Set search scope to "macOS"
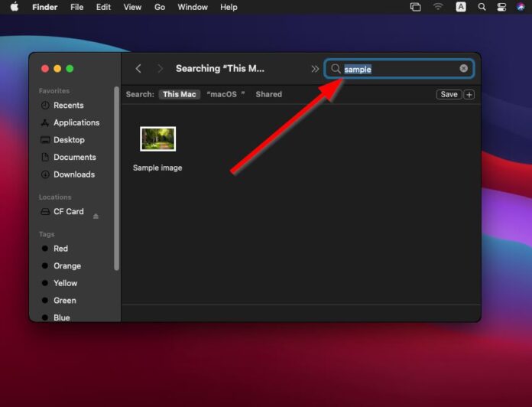Image resolution: width=532 pixels, height=407 pixels. click(225, 94)
